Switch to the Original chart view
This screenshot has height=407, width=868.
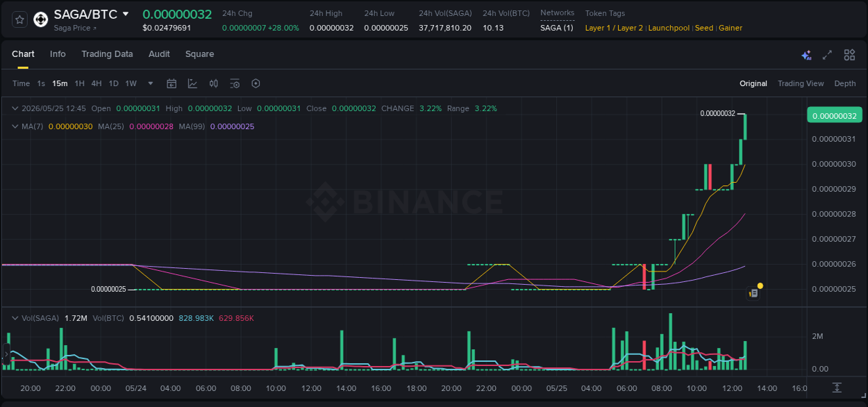(753, 83)
